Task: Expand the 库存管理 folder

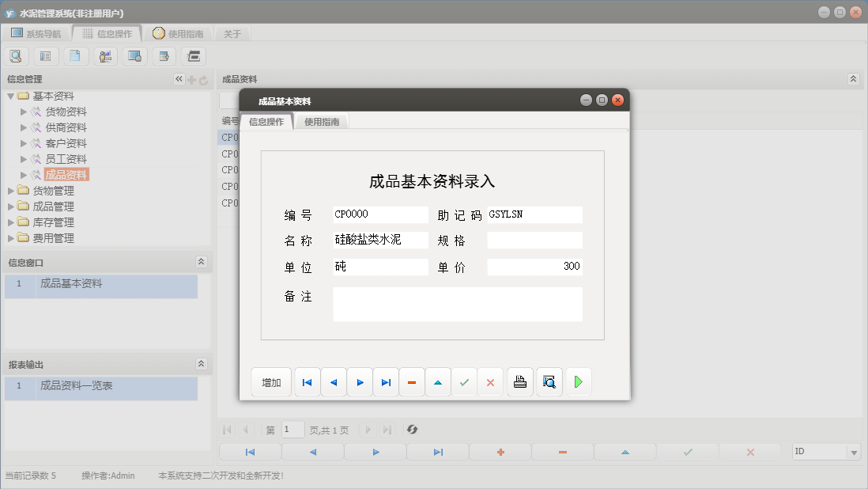Action: [12, 222]
